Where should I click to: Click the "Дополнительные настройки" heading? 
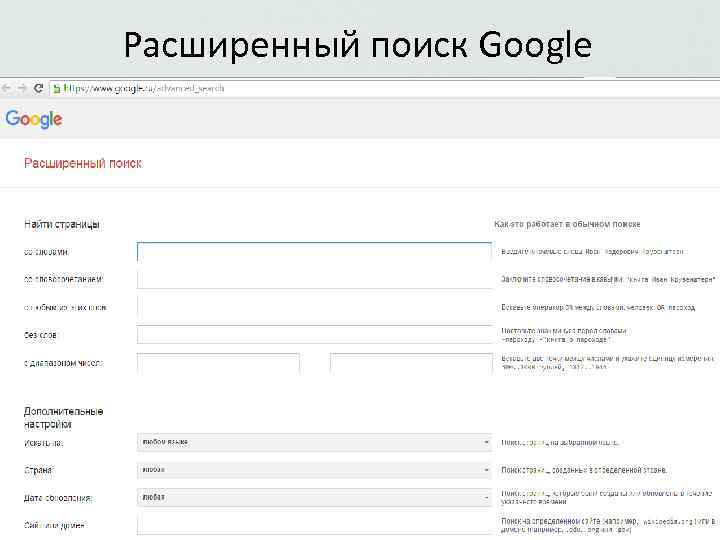click(x=63, y=418)
